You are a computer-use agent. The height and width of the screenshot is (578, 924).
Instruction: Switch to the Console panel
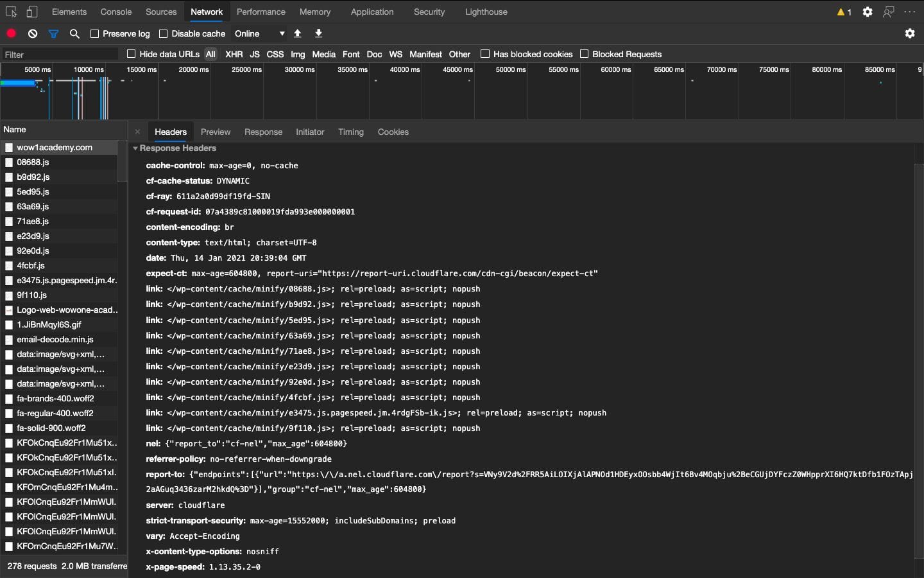[x=116, y=12]
